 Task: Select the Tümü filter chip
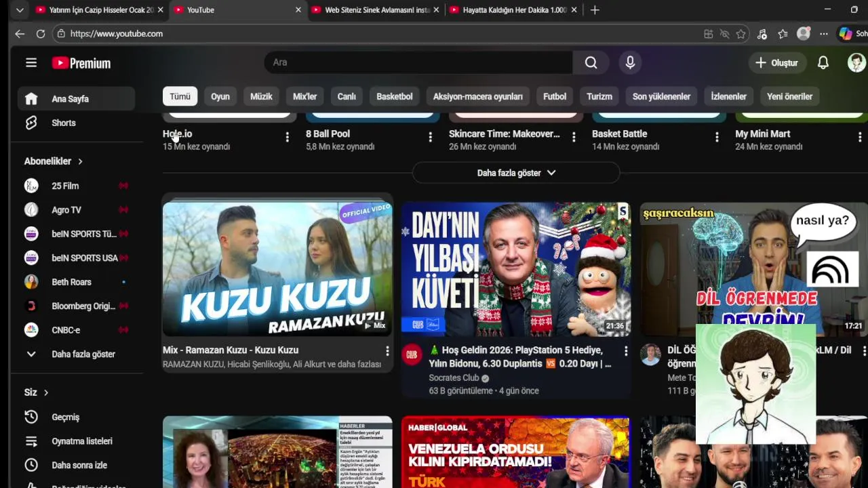point(180,96)
